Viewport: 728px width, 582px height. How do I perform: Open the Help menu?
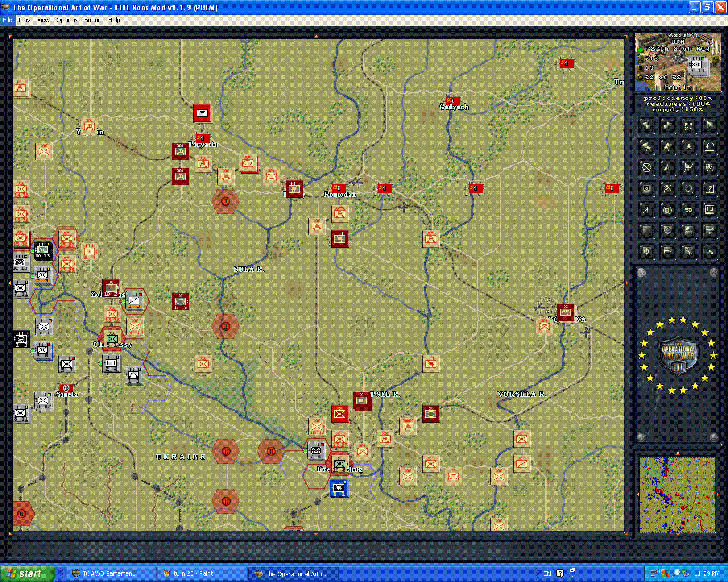(x=114, y=20)
